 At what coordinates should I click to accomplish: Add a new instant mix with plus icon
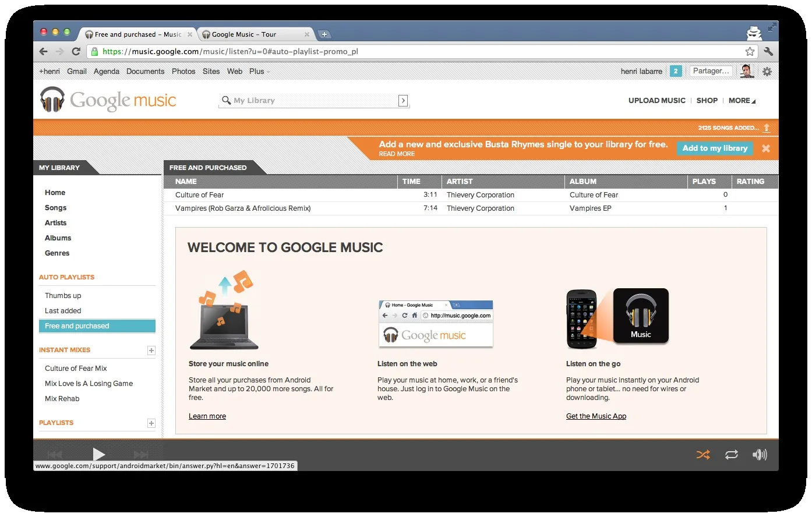151,350
